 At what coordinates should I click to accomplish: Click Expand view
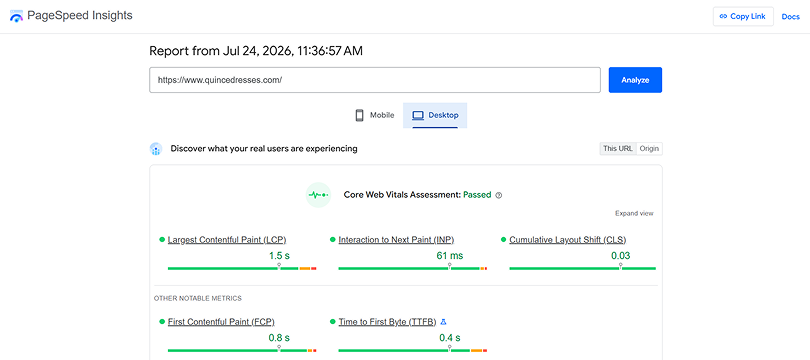pyautogui.click(x=634, y=213)
